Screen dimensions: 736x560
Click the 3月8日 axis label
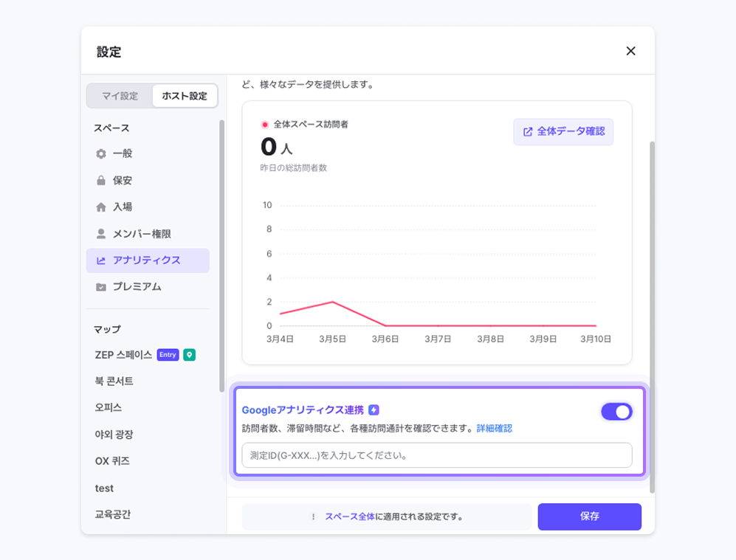[x=490, y=339]
